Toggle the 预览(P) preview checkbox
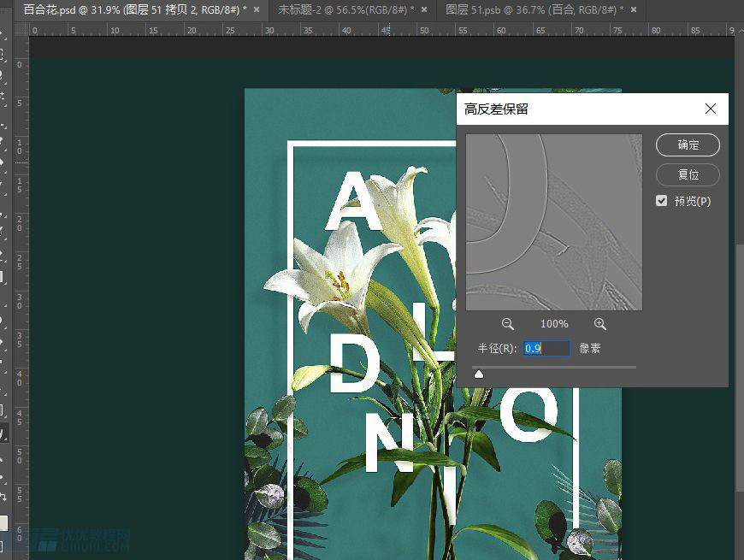 point(661,200)
